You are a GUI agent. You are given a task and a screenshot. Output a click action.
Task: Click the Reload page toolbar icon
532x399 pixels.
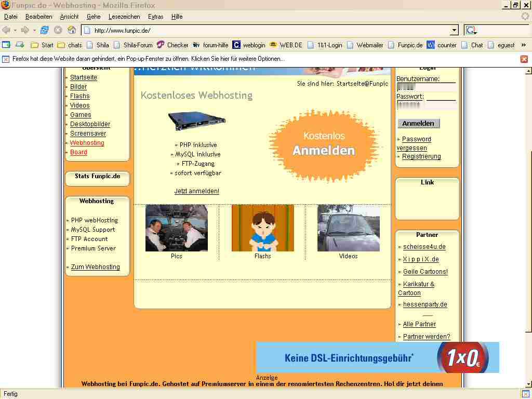point(45,30)
